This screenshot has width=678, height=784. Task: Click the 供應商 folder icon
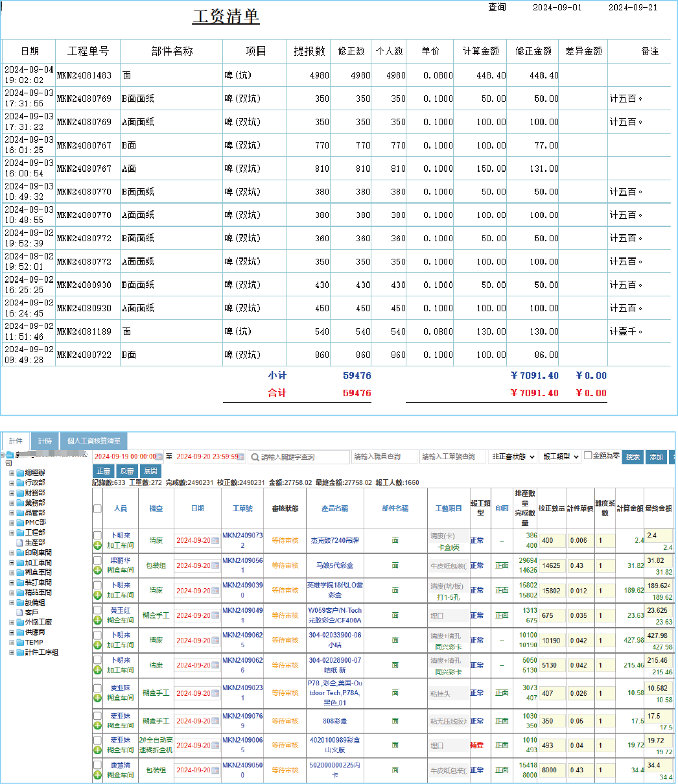point(20,632)
